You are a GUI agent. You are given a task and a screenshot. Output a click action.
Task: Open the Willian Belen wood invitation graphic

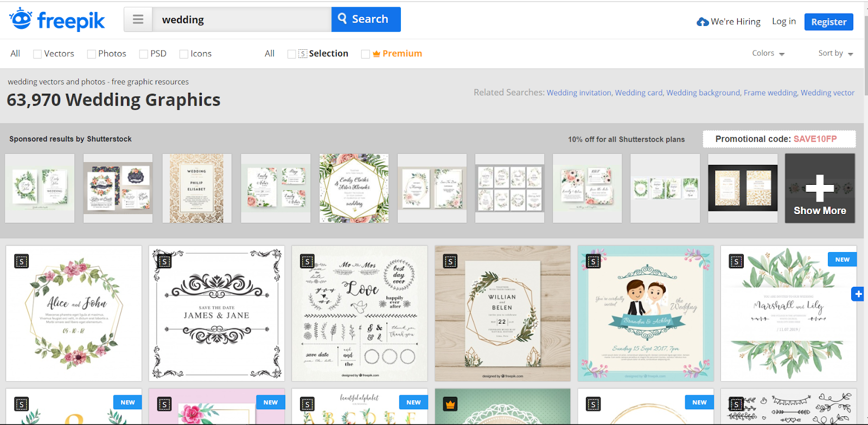pos(502,313)
